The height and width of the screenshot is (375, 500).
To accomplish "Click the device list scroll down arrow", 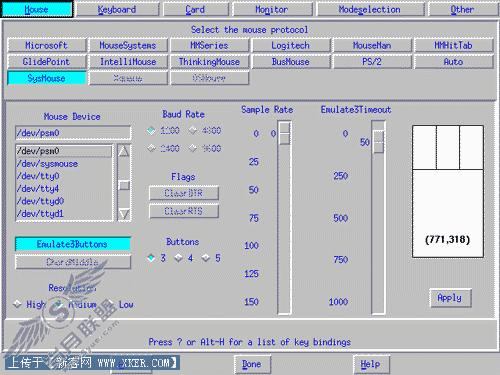I will pyautogui.click(x=124, y=214).
